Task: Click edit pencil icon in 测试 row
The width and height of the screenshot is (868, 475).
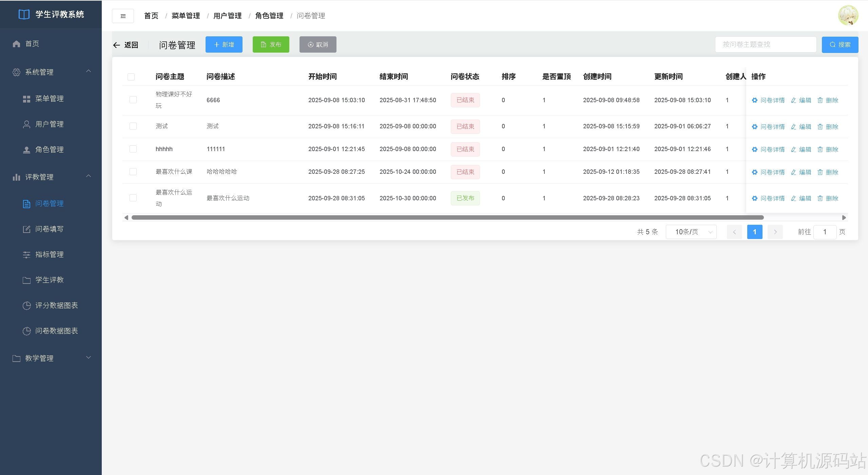Action: pos(793,127)
